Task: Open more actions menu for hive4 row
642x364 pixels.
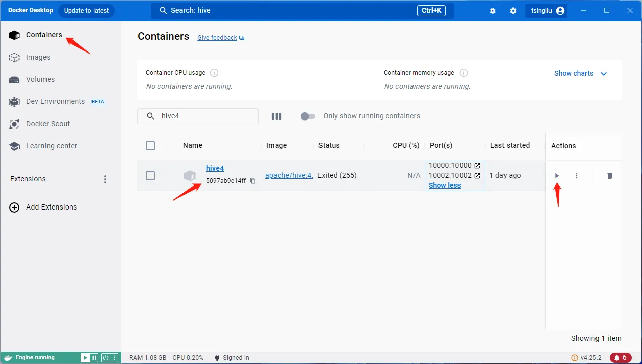Action: click(x=577, y=176)
